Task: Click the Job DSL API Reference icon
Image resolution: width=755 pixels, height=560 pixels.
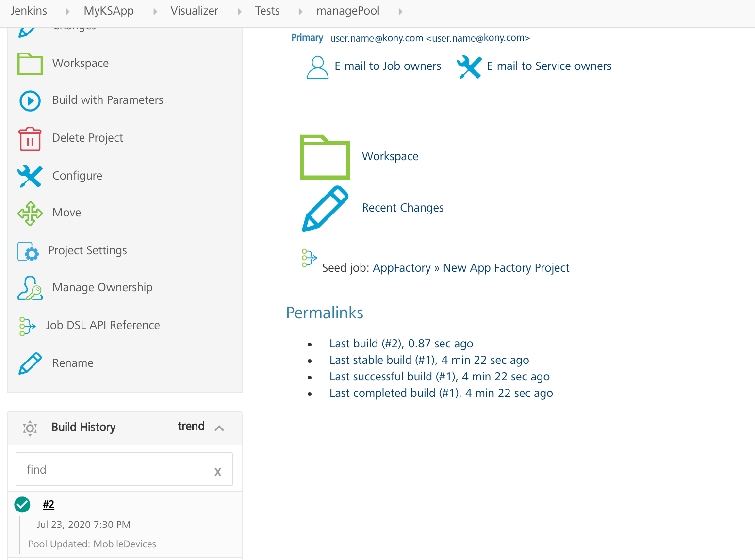Action: click(27, 326)
